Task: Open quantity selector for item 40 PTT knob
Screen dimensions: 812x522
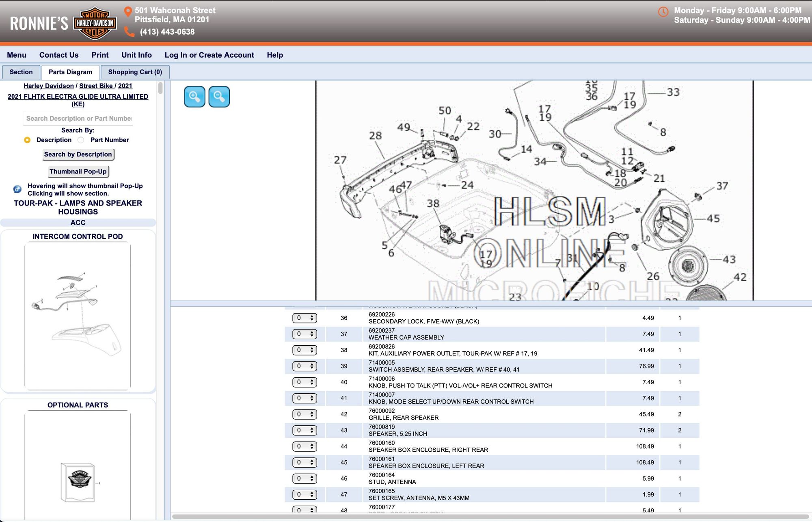Action: (x=304, y=382)
